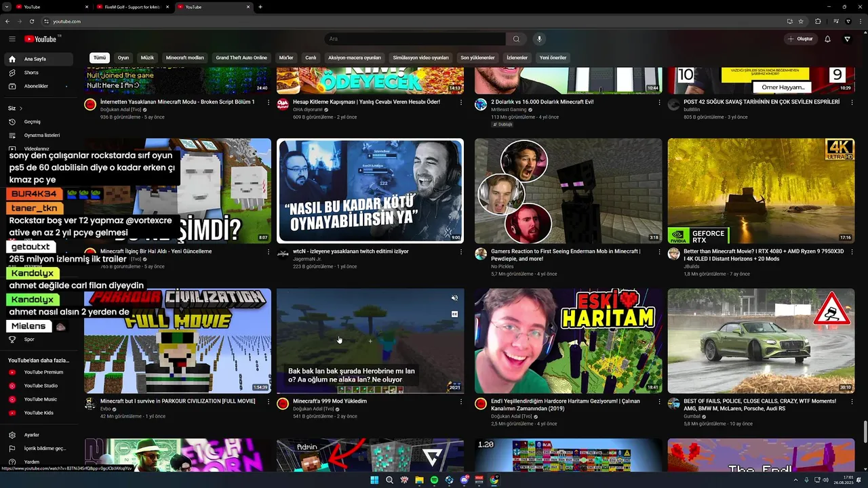Select Son yüklenenler filter chip

click(477, 58)
